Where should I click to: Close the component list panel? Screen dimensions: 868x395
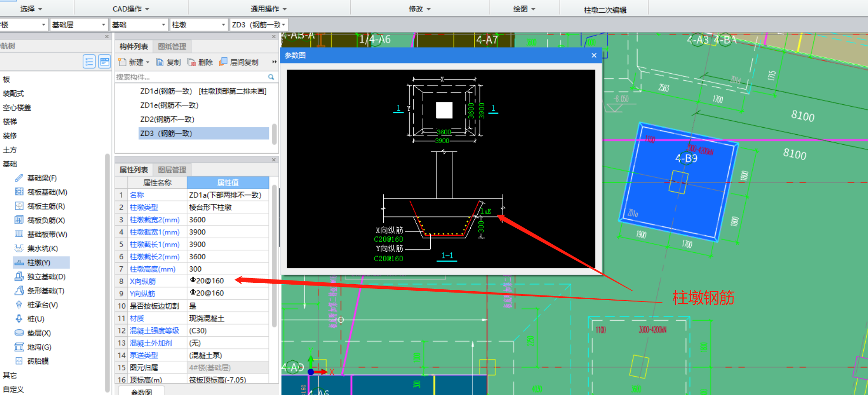(x=274, y=37)
